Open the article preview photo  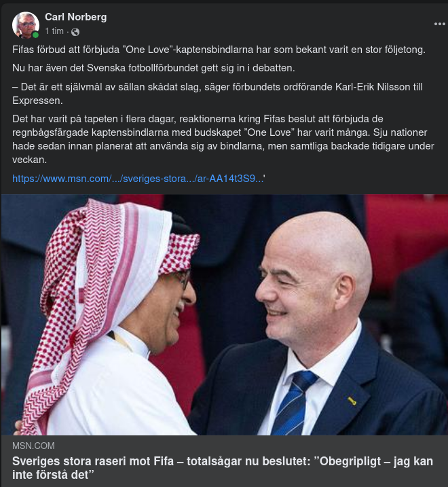[225, 314]
